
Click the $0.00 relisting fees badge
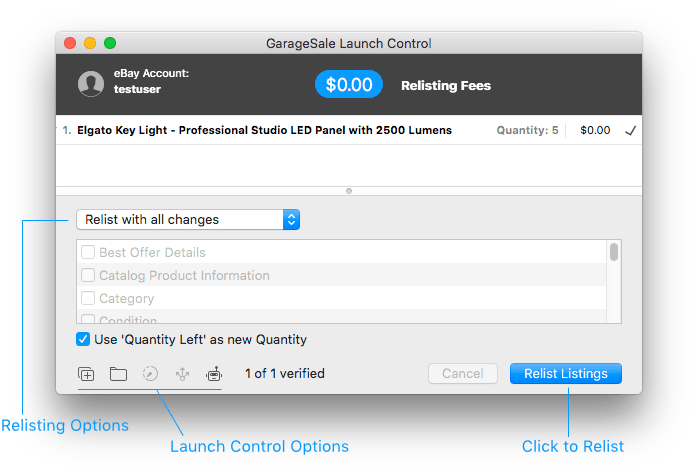349,85
